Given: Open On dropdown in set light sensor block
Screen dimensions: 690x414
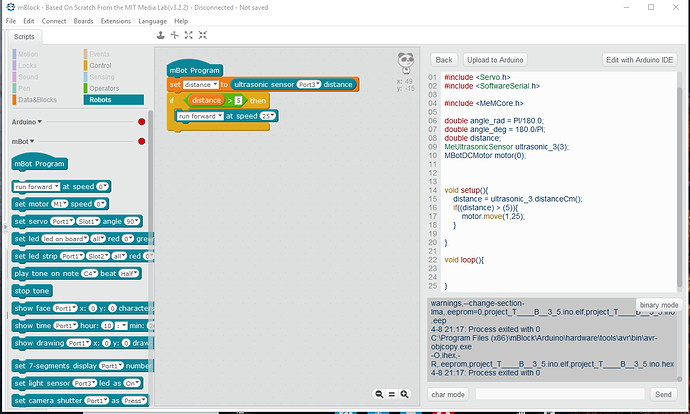Looking at the screenshot, I should point(132,383).
